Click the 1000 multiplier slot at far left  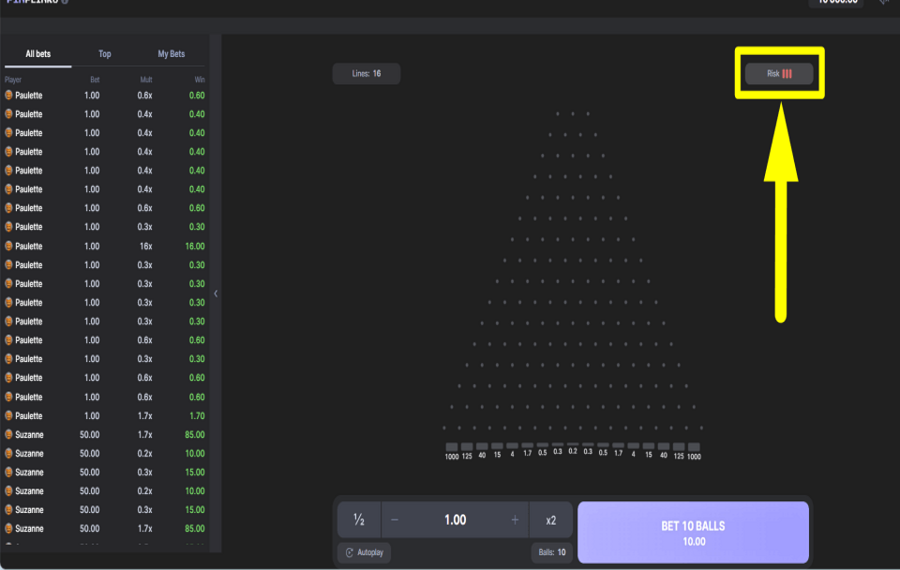[x=452, y=451]
